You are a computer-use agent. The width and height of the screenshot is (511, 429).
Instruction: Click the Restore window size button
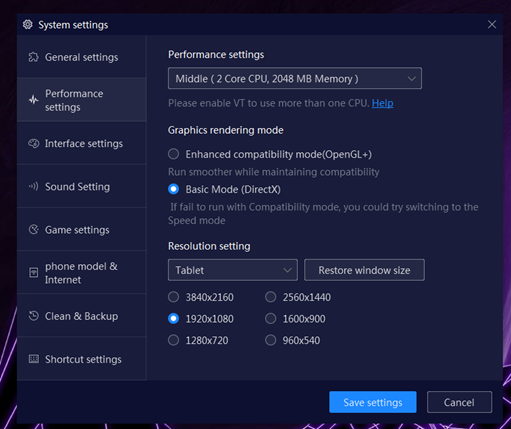pyautogui.click(x=364, y=270)
